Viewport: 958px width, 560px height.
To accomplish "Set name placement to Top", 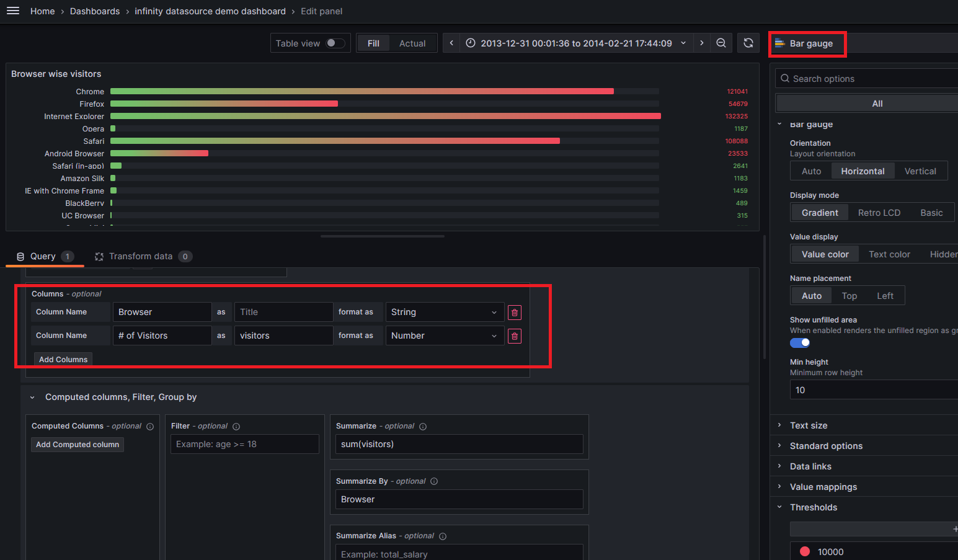I will (849, 296).
